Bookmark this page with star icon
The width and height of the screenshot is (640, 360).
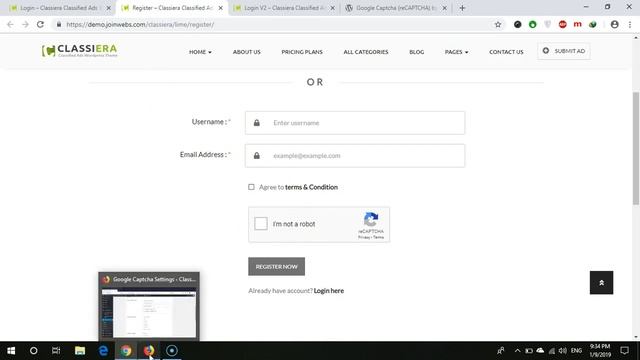[x=498, y=24]
